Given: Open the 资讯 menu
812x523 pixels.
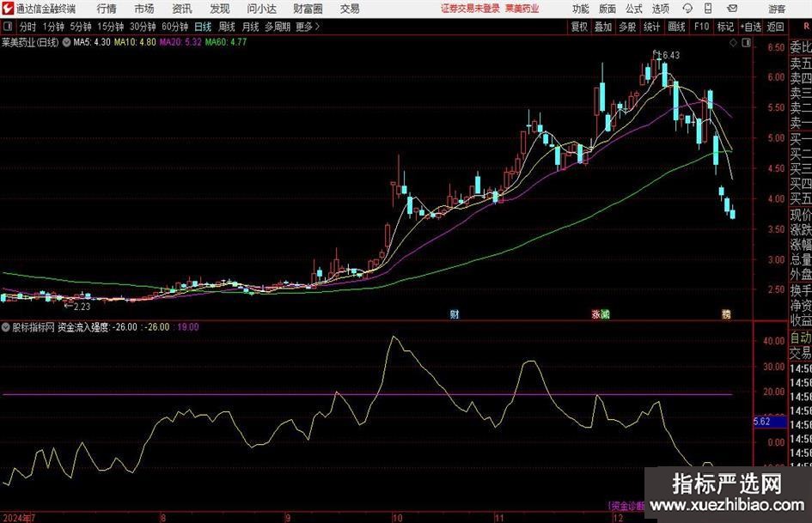Looking at the screenshot, I should (182, 9).
